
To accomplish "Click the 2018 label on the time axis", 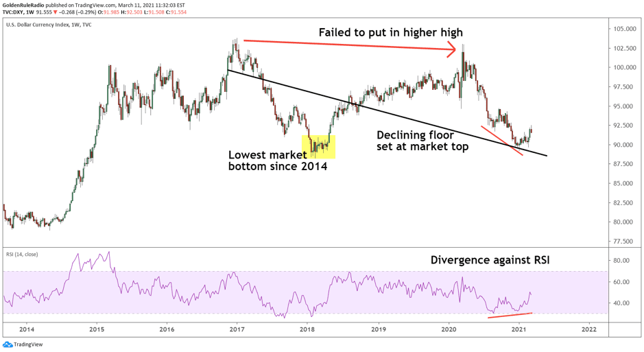I will click(x=307, y=329).
